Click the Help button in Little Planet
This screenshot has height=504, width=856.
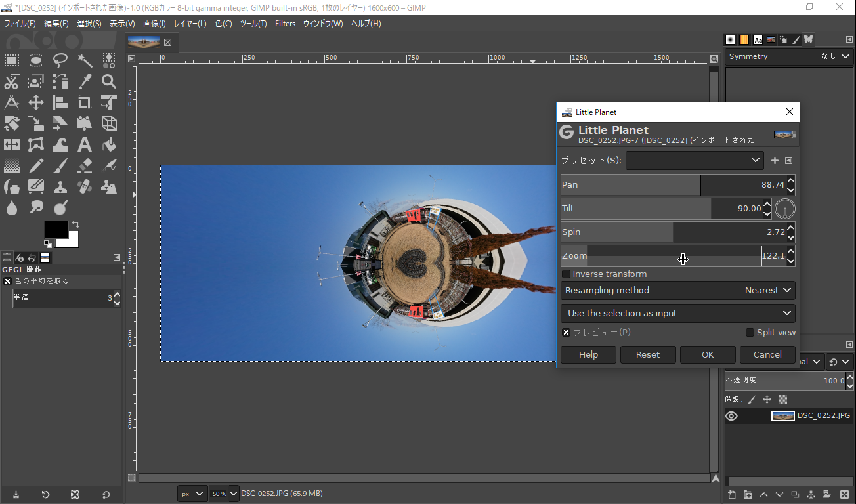coord(588,354)
